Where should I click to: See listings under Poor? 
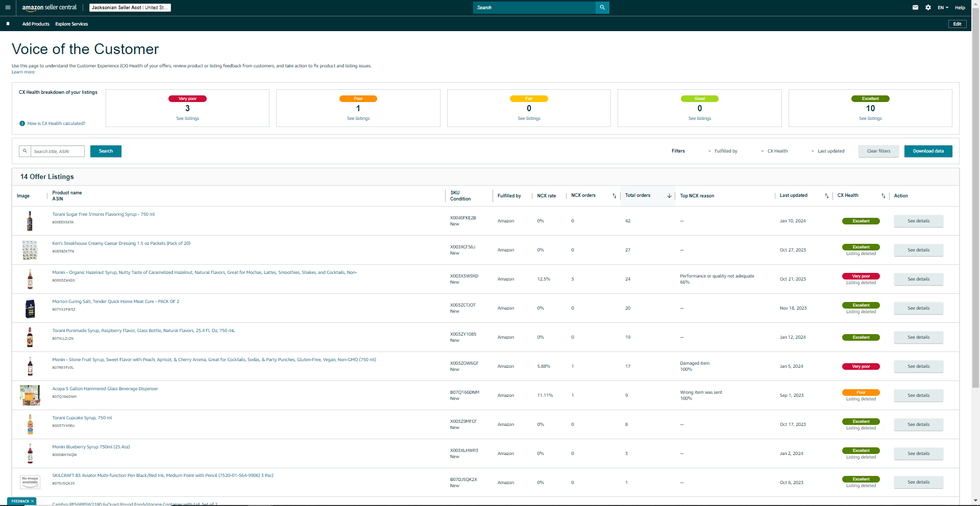pyautogui.click(x=358, y=118)
